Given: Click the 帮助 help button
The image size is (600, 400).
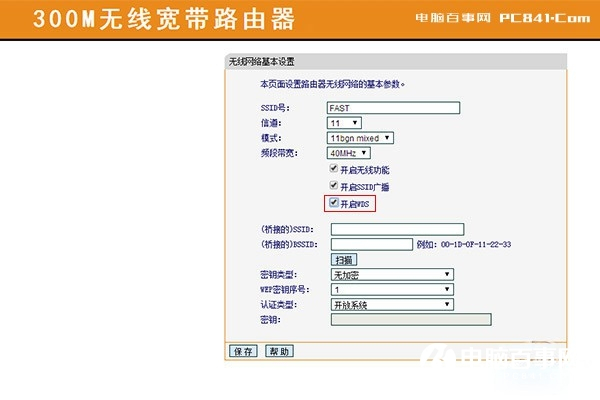Looking at the screenshot, I should coord(279,351).
